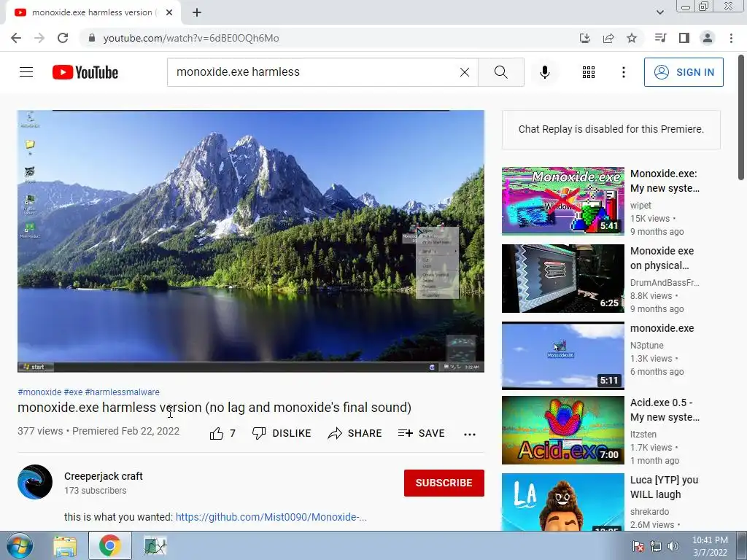This screenshot has height=560, width=747.
Task: Click the magnifier search button
Action: 500,72
